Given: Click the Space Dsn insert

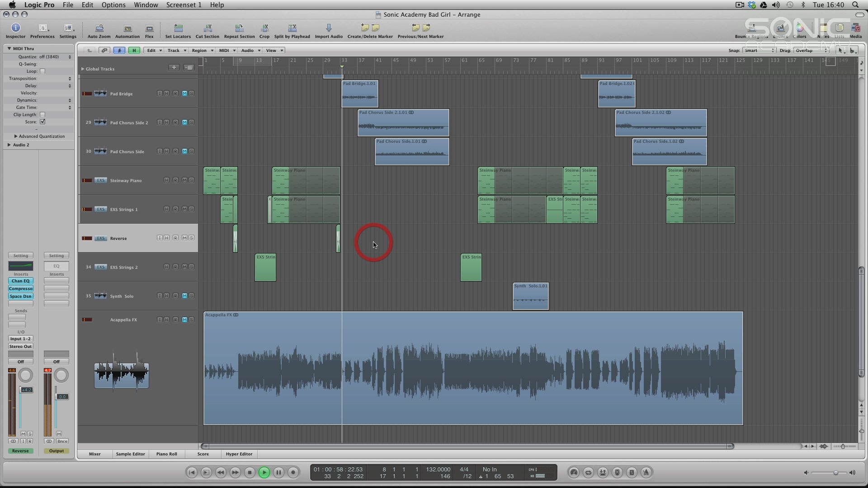Looking at the screenshot, I should [x=21, y=296].
